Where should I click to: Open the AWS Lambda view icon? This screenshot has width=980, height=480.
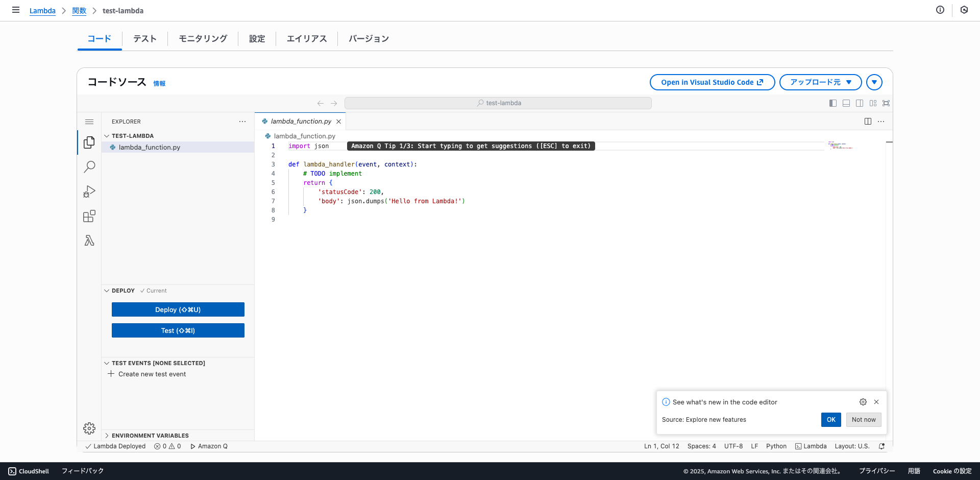[89, 241]
